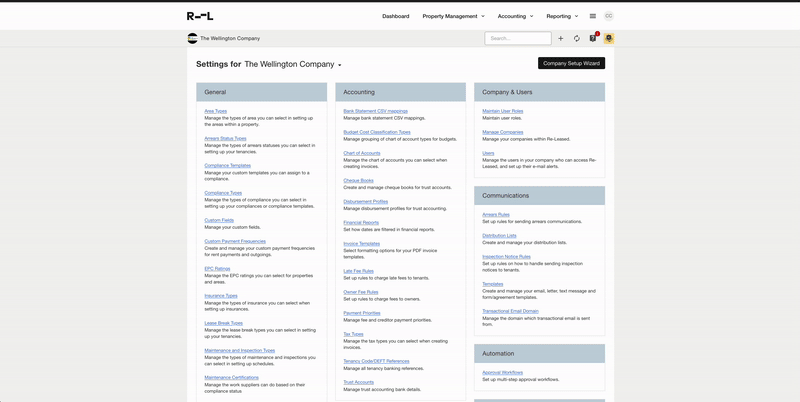This screenshot has width=800, height=402.
Task: Open the Approval Workflows link
Action: (x=502, y=372)
